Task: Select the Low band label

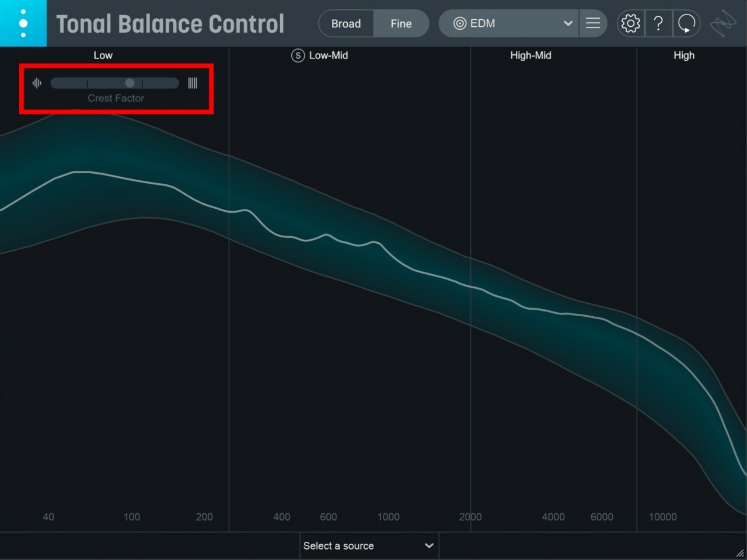Action: click(103, 55)
